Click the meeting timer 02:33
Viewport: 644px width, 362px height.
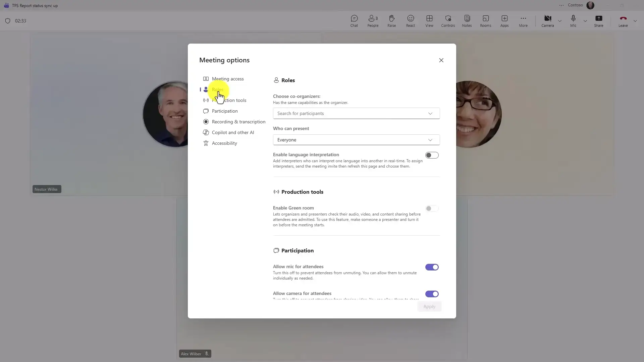pyautogui.click(x=20, y=21)
